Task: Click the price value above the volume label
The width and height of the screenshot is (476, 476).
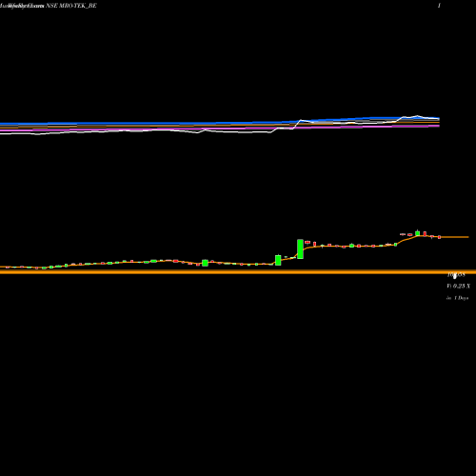Action: [456, 275]
